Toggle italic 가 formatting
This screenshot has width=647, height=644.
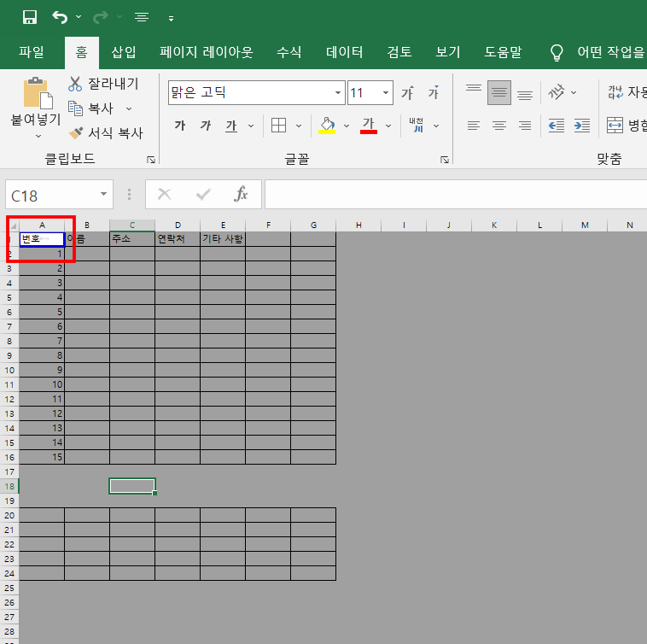click(206, 126)
